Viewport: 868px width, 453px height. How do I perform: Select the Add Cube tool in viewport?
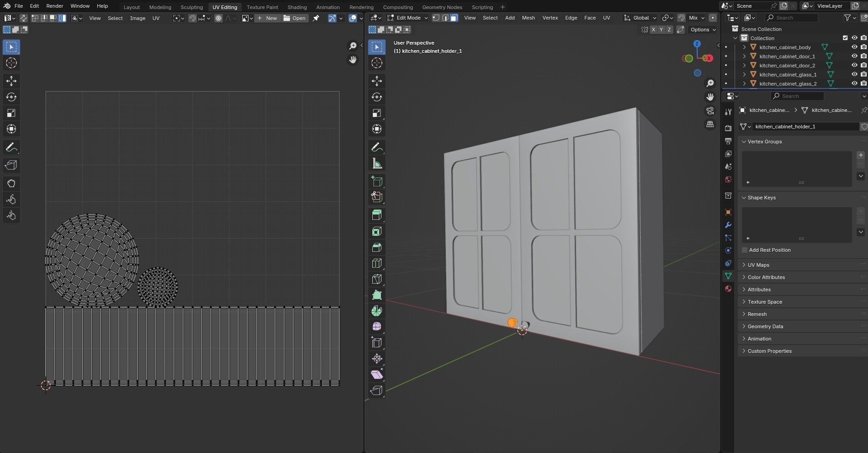pyautogui.click(x=377, y=181)
